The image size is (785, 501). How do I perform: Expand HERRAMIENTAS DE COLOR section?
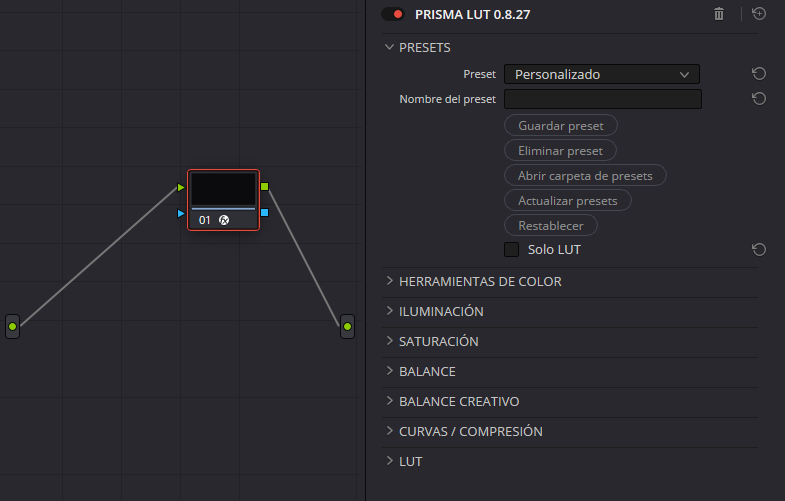(x=389, y=281)
